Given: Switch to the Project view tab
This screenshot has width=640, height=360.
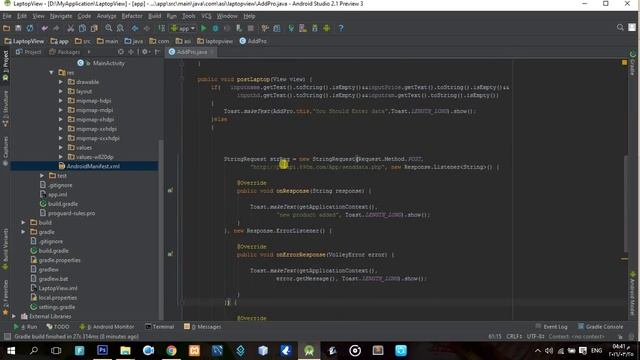Looking at the screenshot, I should tap(29, 52).
